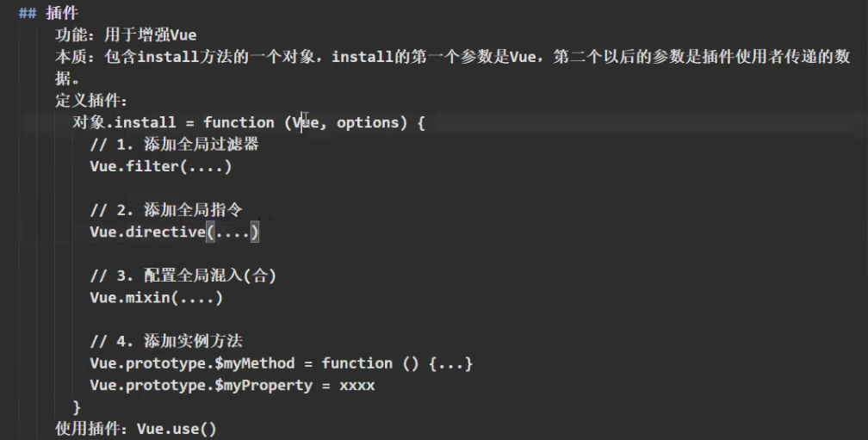
Task: Click the 'Vue.filter(....)' code line
Action: 160,166
